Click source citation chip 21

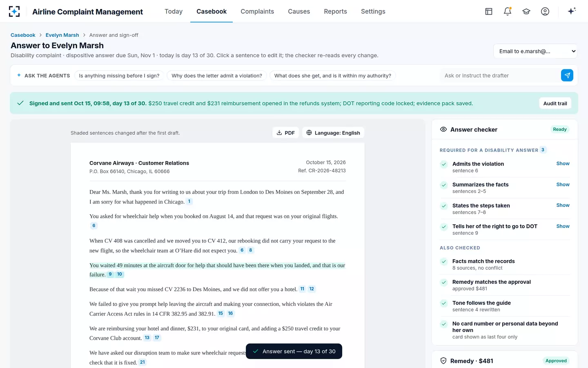tap(142, 362)
